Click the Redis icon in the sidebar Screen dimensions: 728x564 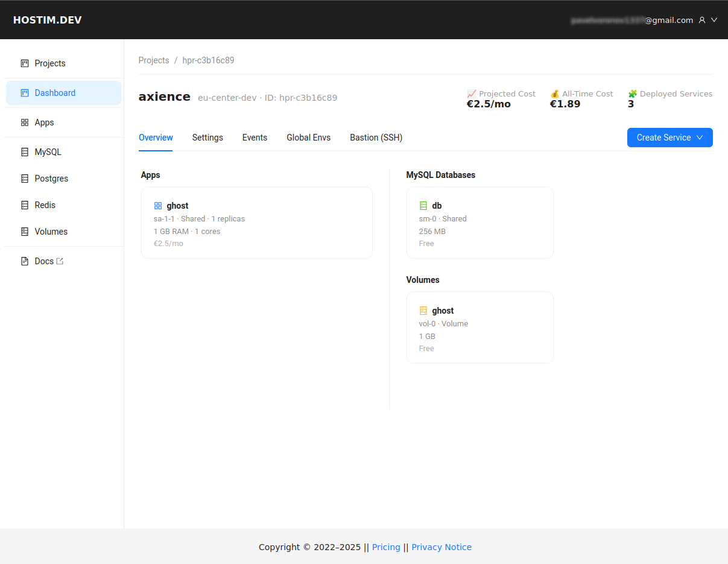click(24, 204)
